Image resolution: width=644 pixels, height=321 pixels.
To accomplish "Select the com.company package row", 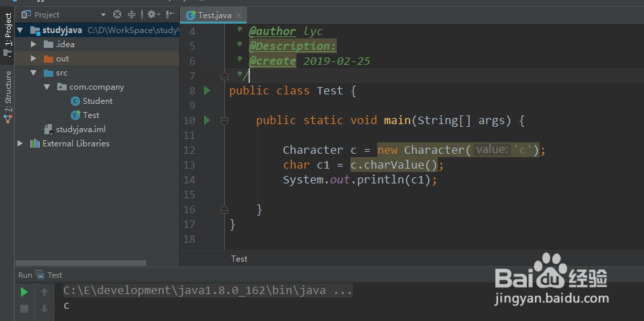I will [x=97, y=87].
